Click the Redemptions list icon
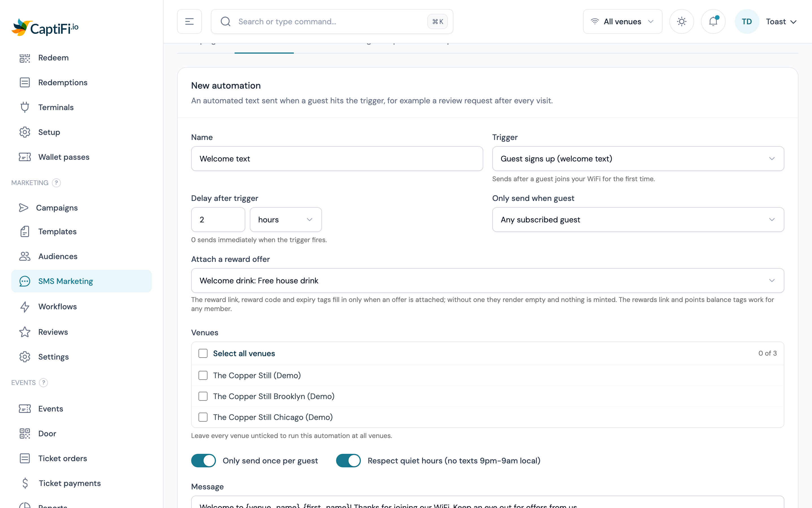The height and width of the screenshot is (508, 812). [x=25, y=83]
